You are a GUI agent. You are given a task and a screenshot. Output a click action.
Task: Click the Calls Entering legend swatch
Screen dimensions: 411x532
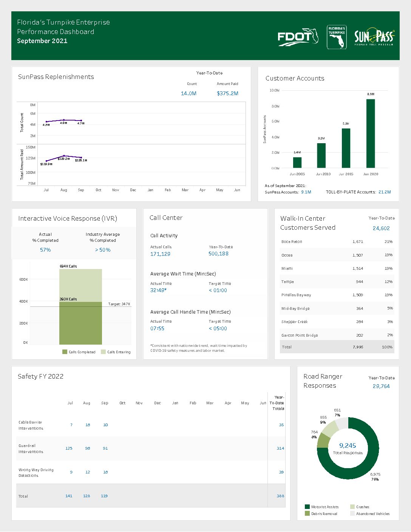(103, 352)
